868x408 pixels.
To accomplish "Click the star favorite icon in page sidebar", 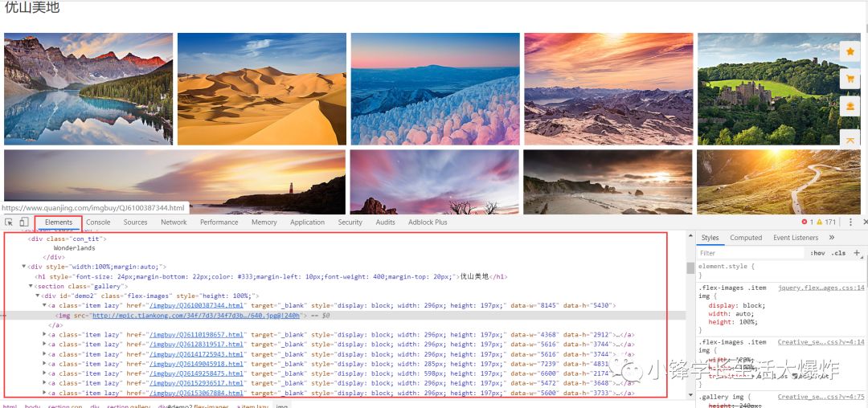I will pyautogui.click(x=850, y=51).
